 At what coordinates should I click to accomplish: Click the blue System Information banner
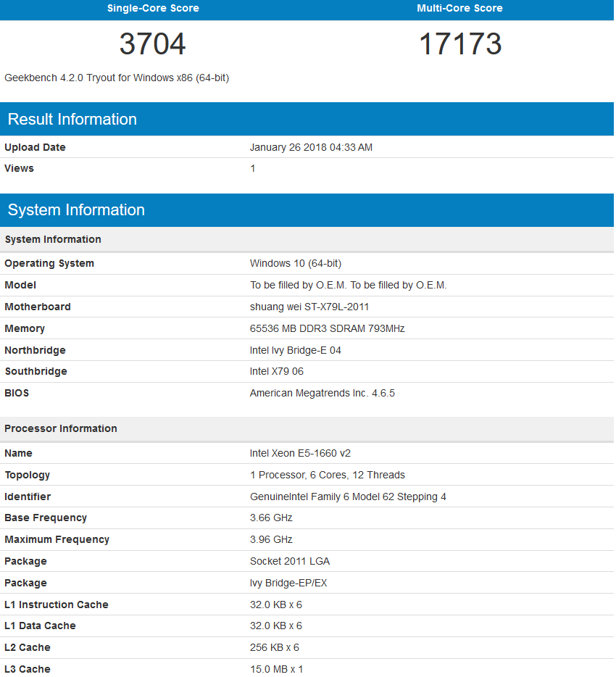point(307,210)
